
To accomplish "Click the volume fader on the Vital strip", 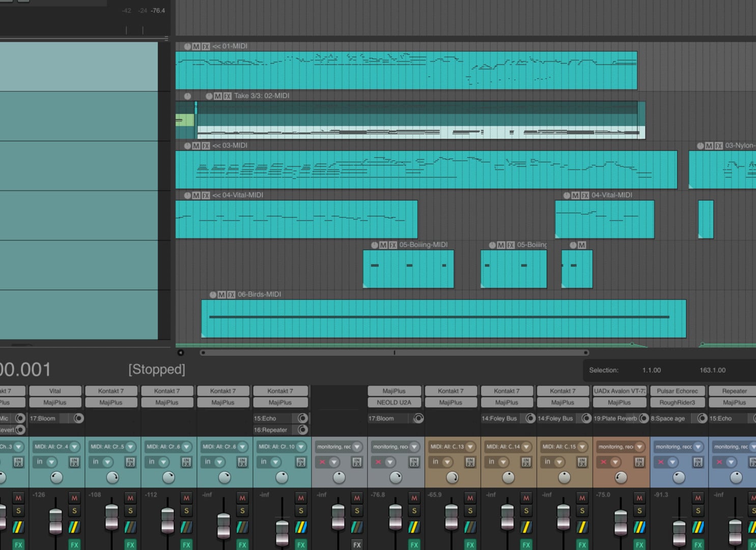I will click(55, 519).
